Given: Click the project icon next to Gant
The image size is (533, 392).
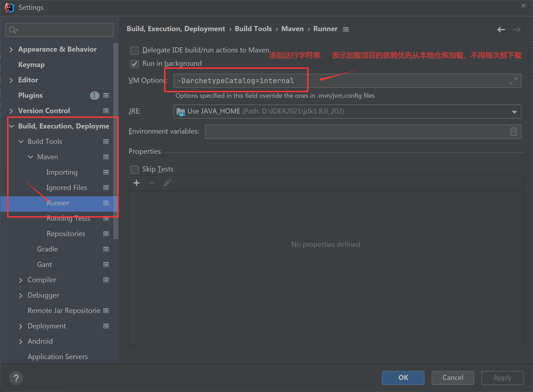Looking at the screenshot, I should point(106,264).
